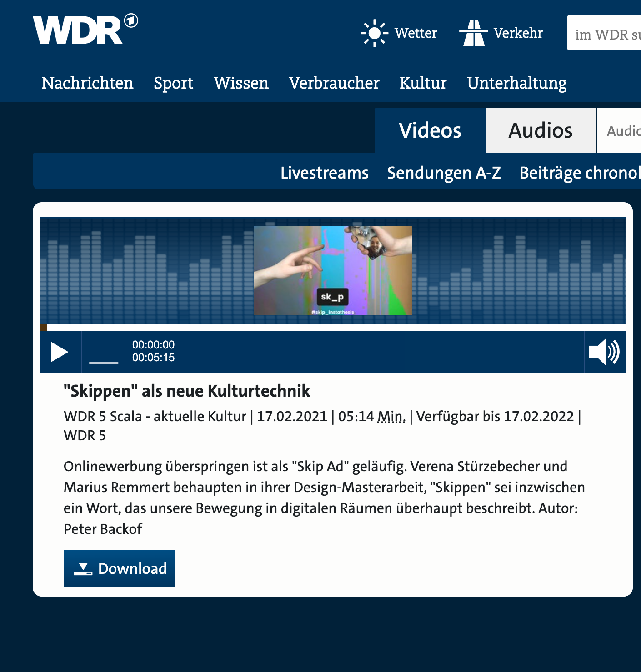Open the Nachrichten menu
The height and width of the screenshot is (672, 641).
[87, 83]
